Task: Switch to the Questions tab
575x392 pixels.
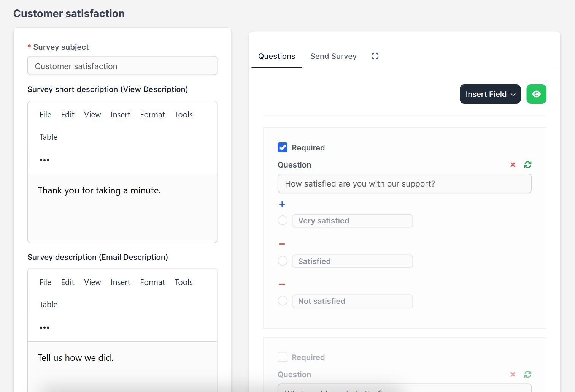Action: point(277,56)
